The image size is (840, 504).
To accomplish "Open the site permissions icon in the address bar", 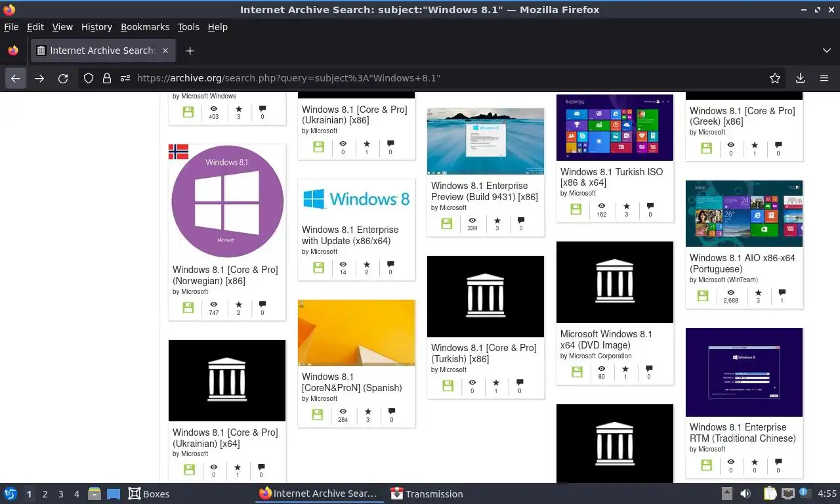I will click(125, 78).
